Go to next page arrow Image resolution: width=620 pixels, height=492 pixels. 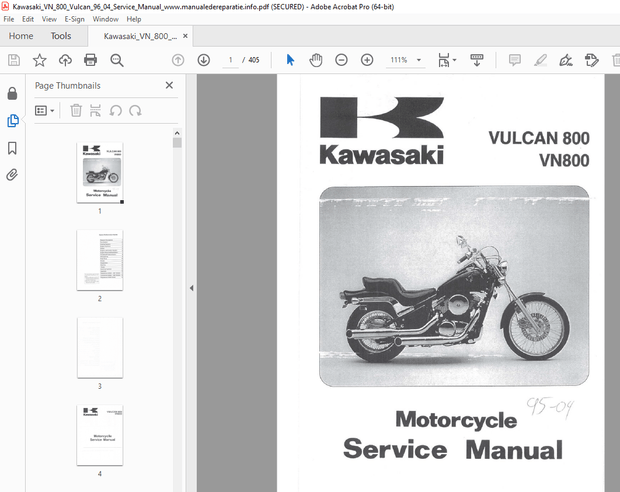pyautogui.click(x=204, y=60)
